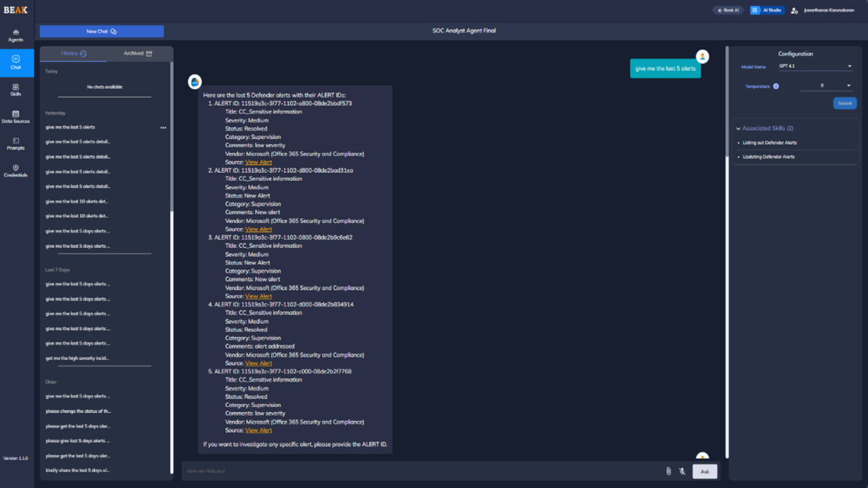This screenshot has width=868, height=488.
Task: Click the user profile icon
Action: pyautogui.click(x=794, y=10)
